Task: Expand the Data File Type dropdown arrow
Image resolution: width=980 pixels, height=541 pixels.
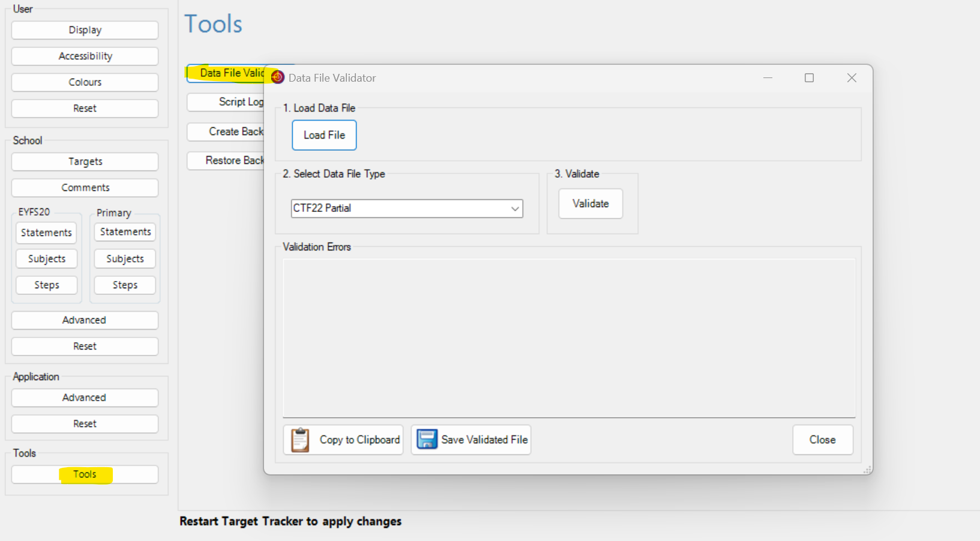Action: pos(514,208)
